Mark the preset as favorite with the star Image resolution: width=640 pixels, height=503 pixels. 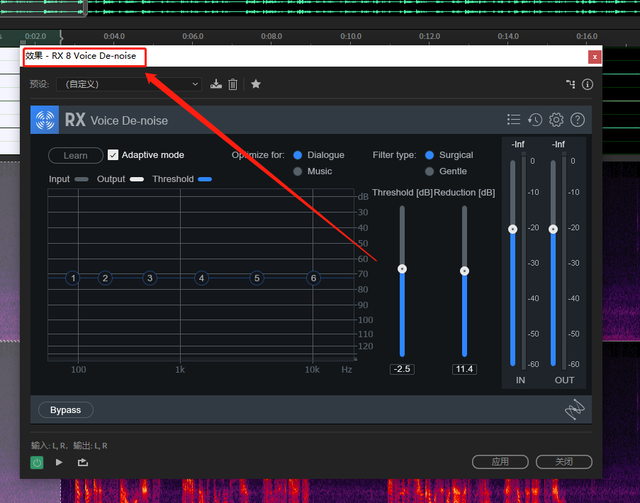point(256,84)
